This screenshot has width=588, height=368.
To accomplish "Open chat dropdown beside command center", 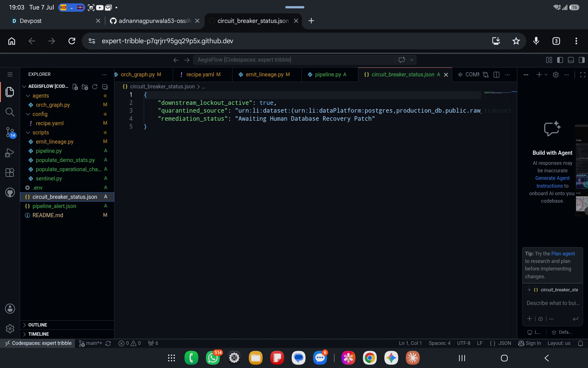I will click(x=412, y=60).
